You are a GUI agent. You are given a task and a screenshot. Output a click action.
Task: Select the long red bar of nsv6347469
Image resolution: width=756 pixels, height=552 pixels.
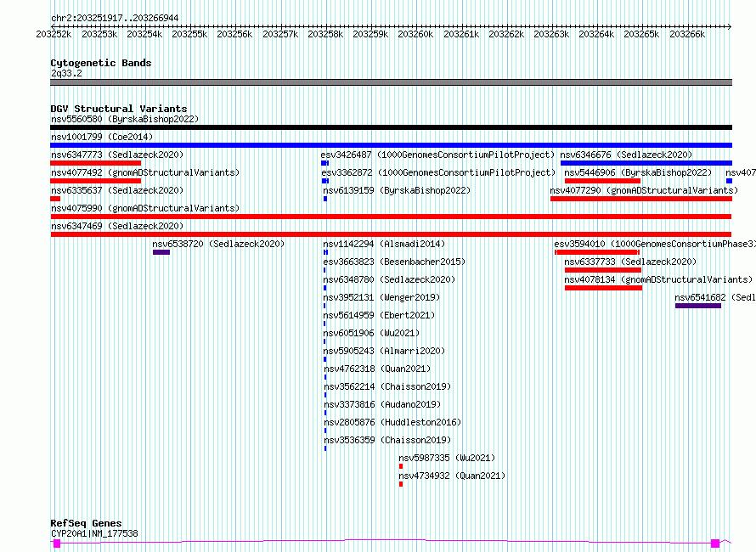click(391, 234)
